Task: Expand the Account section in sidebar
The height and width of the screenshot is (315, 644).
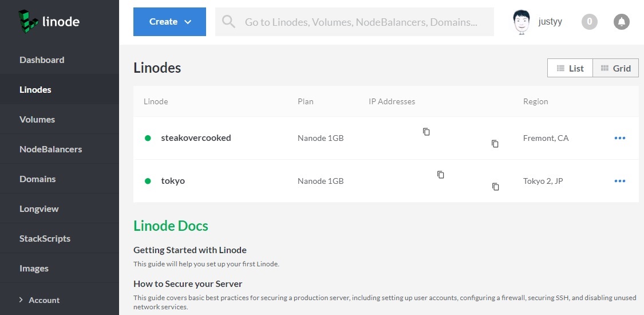Action: 39,300
